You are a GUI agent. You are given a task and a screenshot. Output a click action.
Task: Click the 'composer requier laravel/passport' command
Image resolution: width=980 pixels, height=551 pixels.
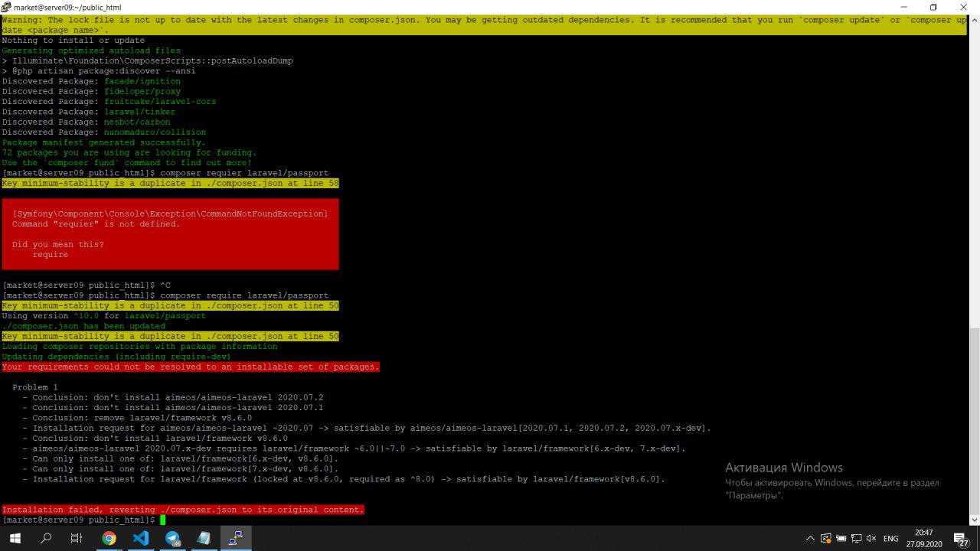[x=244, y=173]
